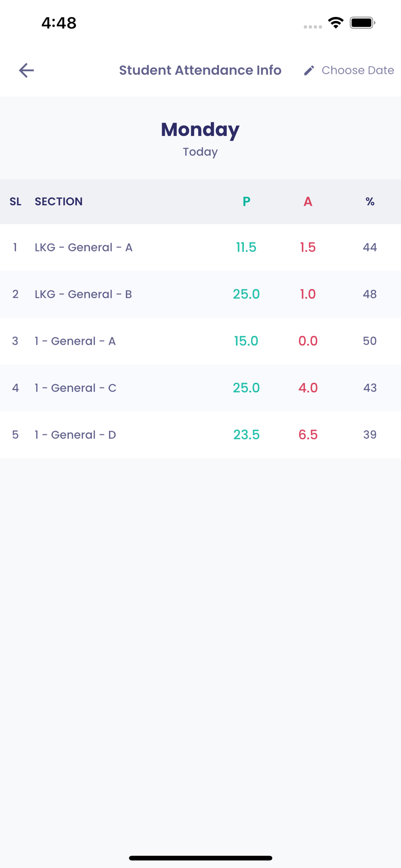Open the Choose Date picker
Screen dimensions: 401x868
358,70
